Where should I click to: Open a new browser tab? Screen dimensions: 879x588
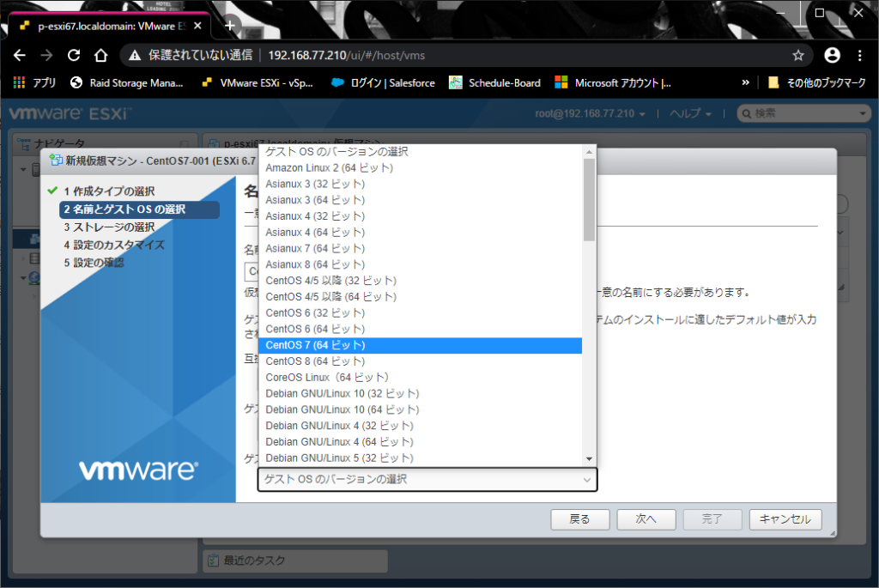tap(230, 25)
